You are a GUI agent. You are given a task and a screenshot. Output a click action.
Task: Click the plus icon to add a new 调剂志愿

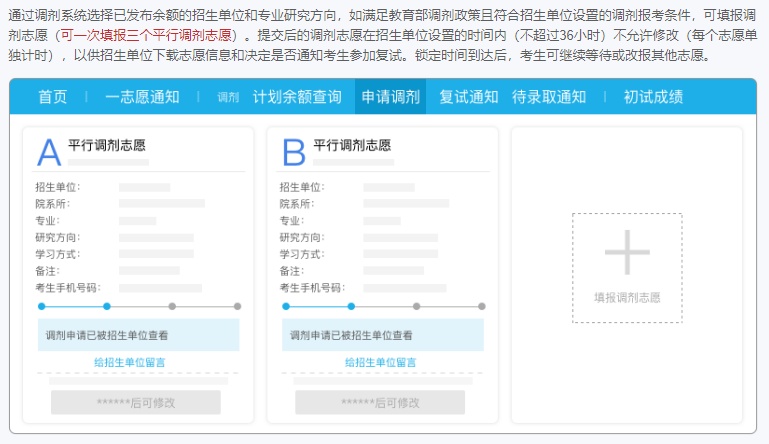tap(627, 252)
